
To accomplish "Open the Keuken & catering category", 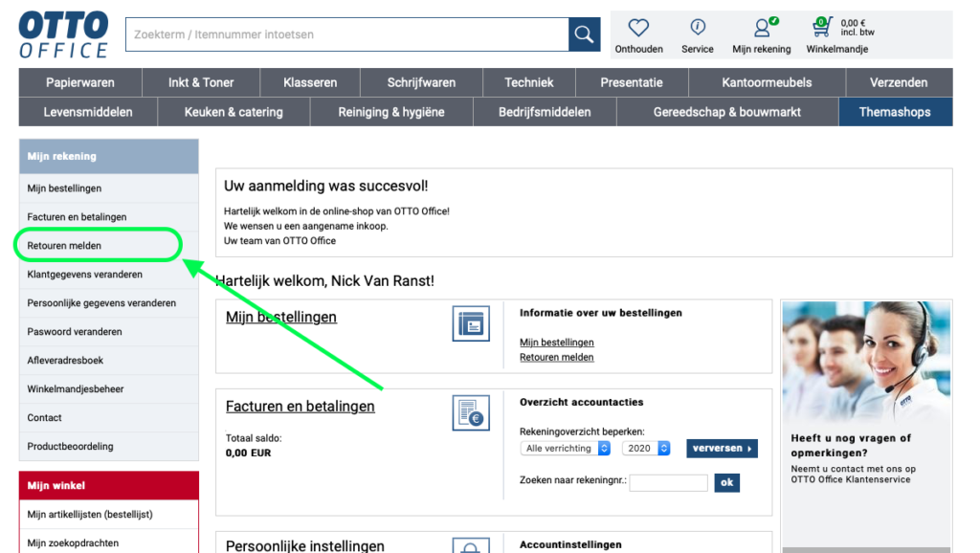I will pos(234,113).
